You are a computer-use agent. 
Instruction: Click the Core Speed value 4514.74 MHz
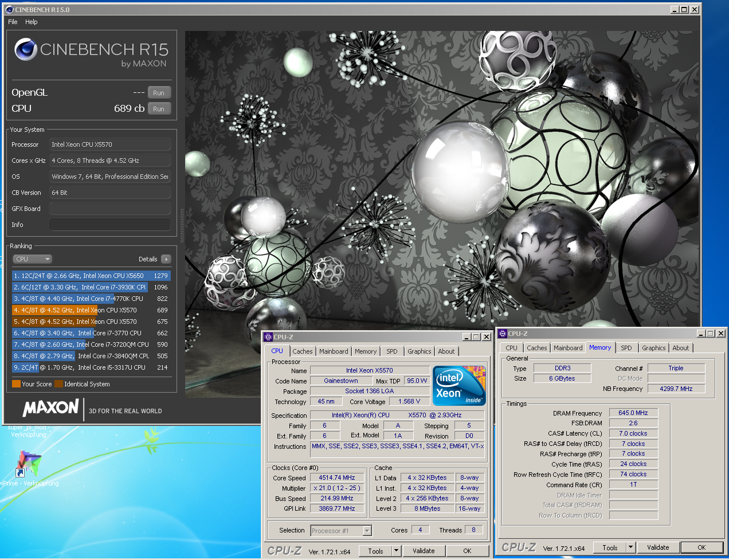point(337,477)
